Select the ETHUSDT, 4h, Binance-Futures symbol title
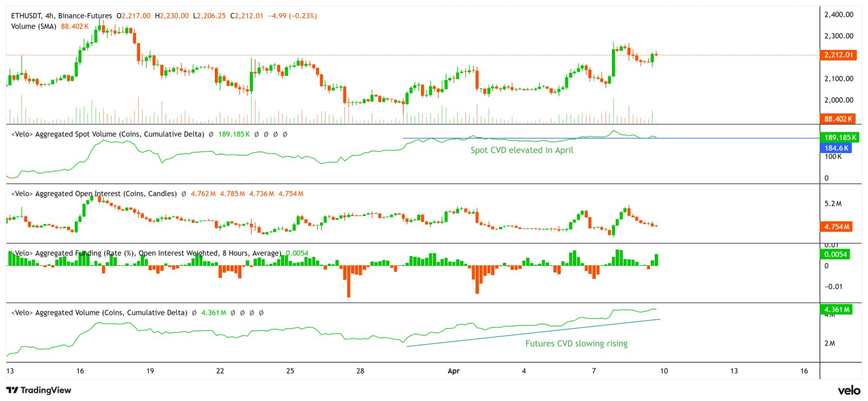The image size is (868, 401). [x=61, y=16]
